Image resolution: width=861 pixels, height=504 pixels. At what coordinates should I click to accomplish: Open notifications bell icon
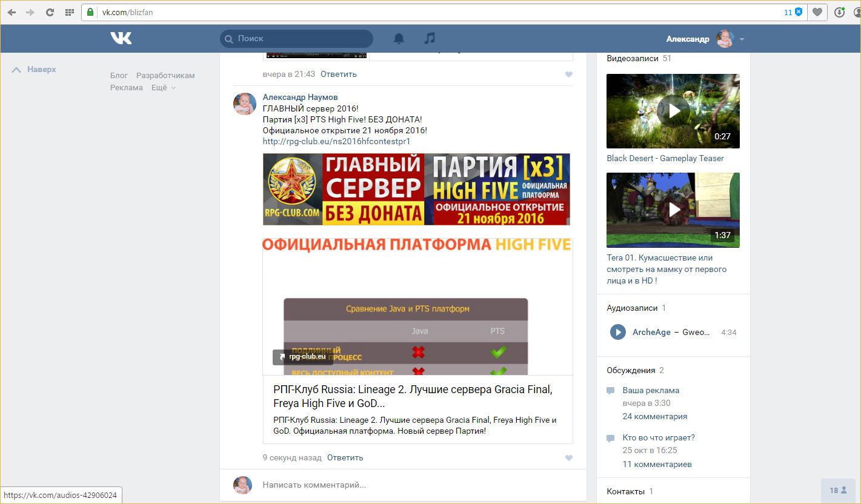[x=399, y=38]
